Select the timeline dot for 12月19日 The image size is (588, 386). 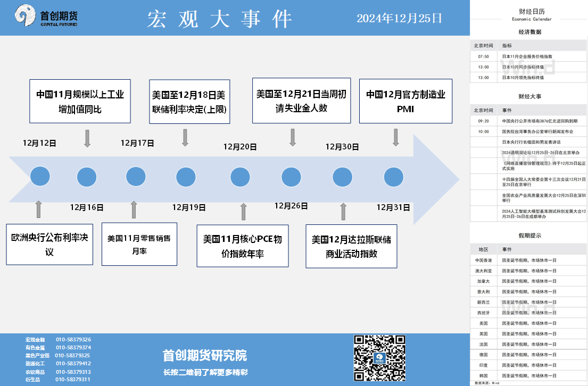click(x=186, y=177)
